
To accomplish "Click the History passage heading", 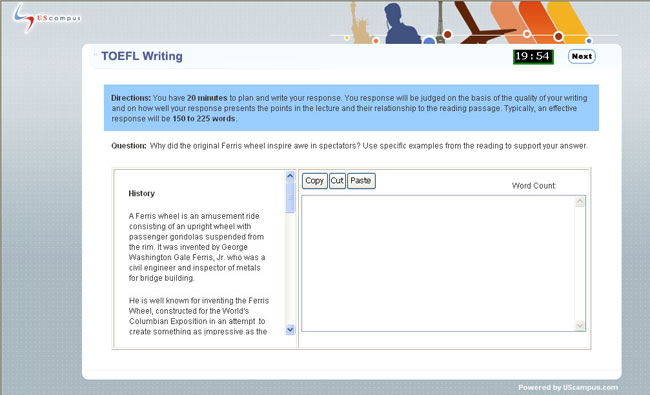I will pos(141,193).
